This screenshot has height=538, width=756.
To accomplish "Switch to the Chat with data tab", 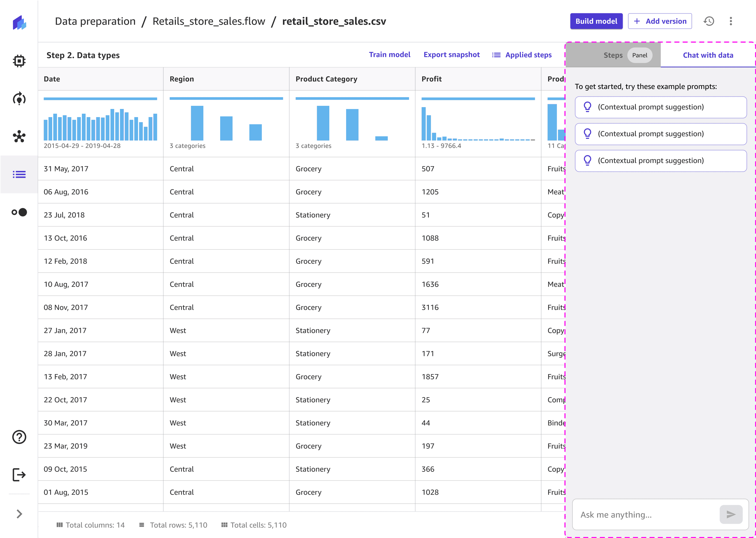I will [708, 55].
